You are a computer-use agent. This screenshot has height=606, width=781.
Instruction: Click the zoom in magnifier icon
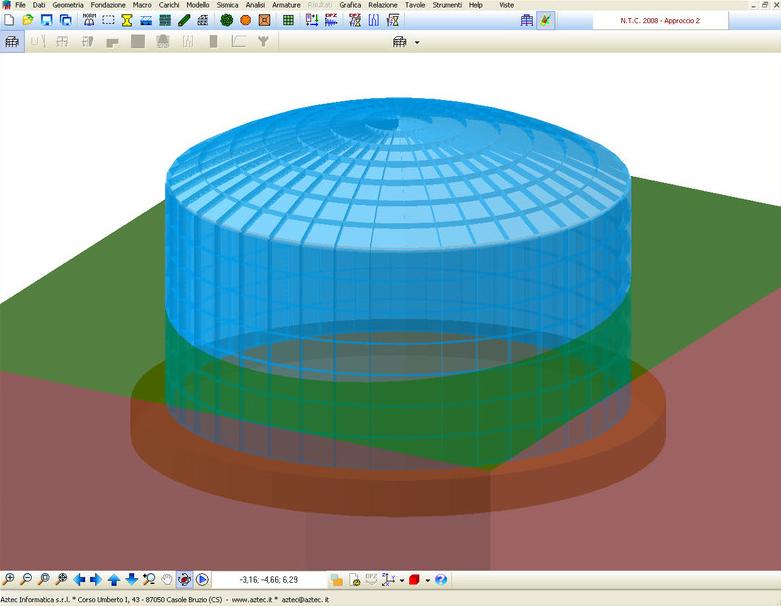pyautogui.click(x=9, y=579)
